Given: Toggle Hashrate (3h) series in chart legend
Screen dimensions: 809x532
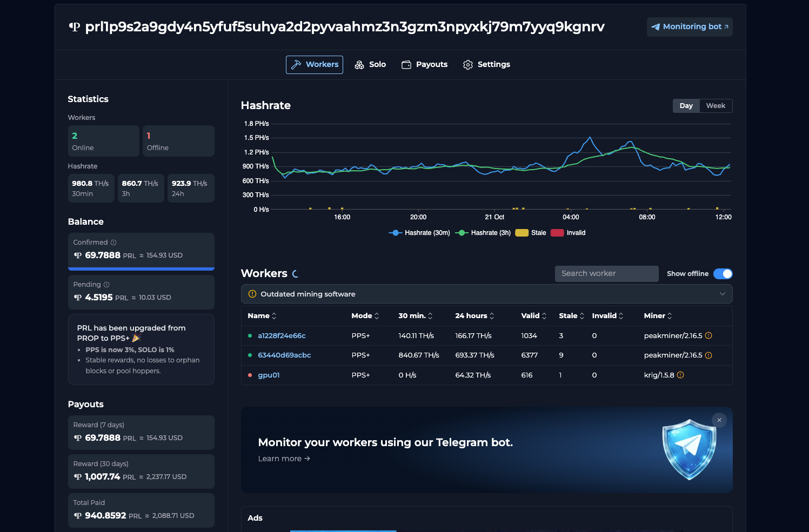Looking at the screenshot, I should click(483, 233).
